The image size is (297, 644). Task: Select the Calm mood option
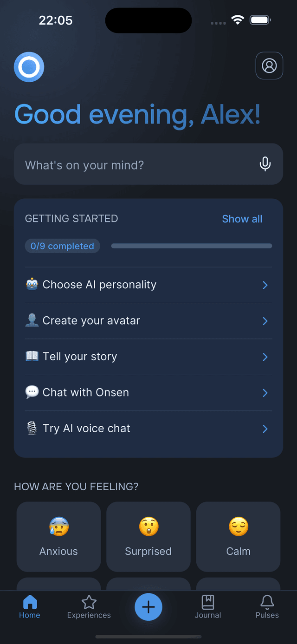pos(238,537)
